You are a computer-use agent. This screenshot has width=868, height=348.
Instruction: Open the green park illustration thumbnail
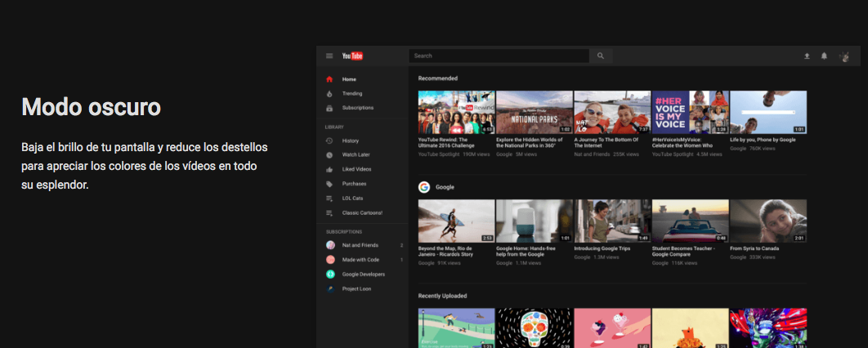(456, 328)
